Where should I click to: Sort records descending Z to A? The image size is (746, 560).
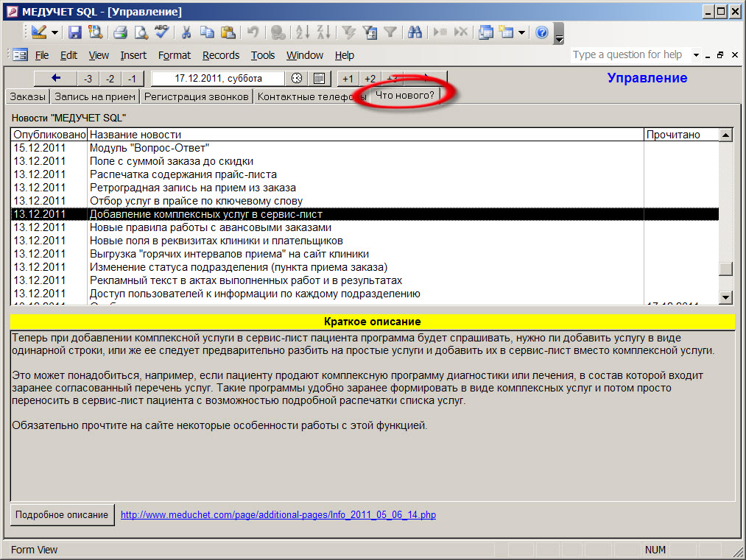point(323,32)
